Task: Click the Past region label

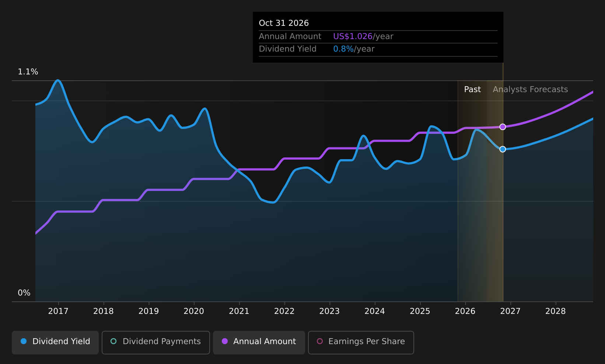Action: coord(472,90)
